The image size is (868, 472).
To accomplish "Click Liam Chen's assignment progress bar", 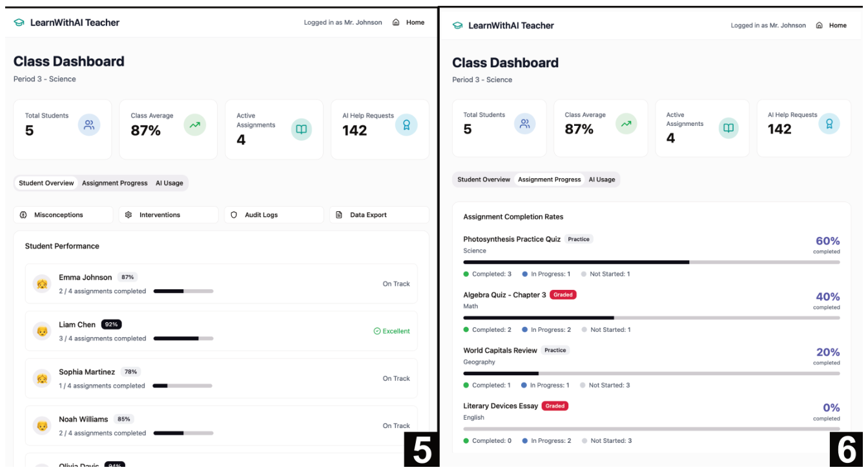I will click(183, 338).
